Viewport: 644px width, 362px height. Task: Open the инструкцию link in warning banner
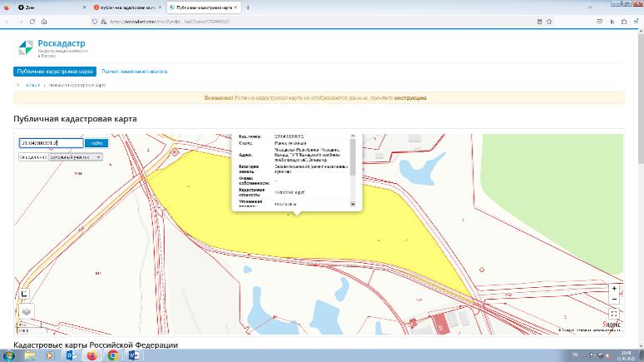point(411,97)
